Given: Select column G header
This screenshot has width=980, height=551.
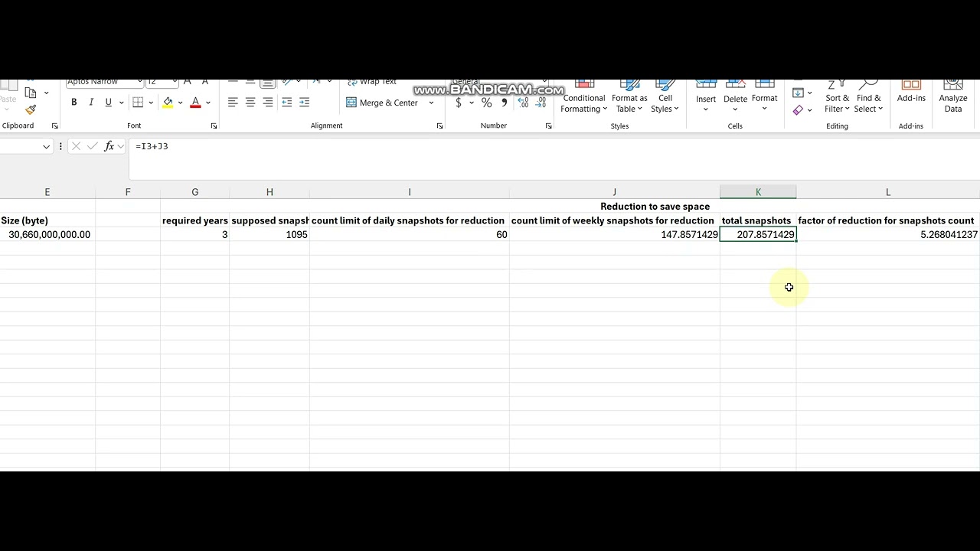Looking at the screenshot, I should [195, 192].
